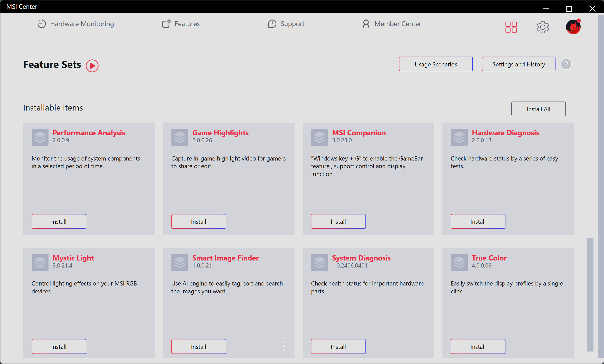Screen dimensions: 604x364
Task: Install Game Highlights
Action: (x=198, y=221)
